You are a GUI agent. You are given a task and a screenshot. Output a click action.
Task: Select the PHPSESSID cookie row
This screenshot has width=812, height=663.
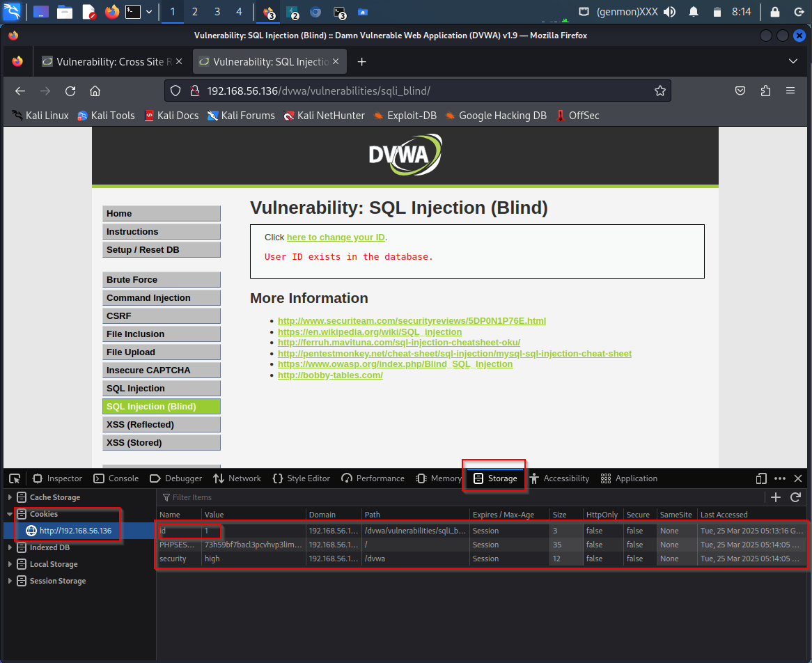pyautogui.click(x=482, y=545)
